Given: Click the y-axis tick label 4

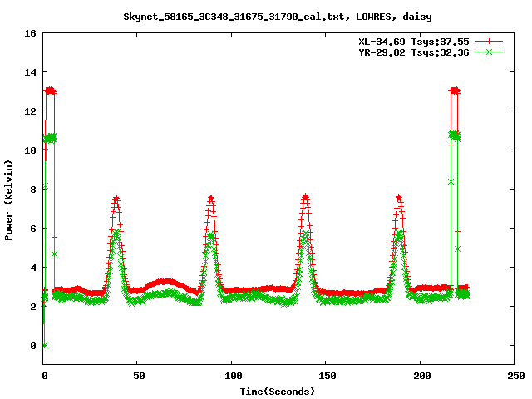Looking at the screenshot, I should [x=33, y=268].
